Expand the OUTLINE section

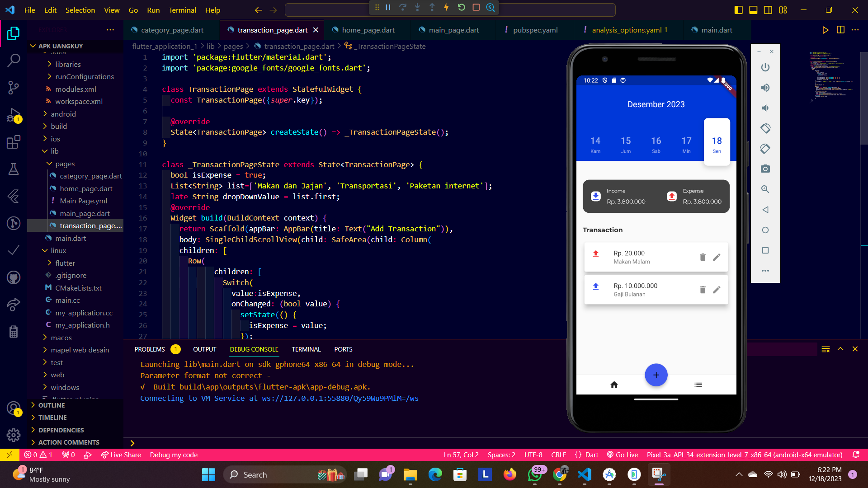[x=52, y=405]
